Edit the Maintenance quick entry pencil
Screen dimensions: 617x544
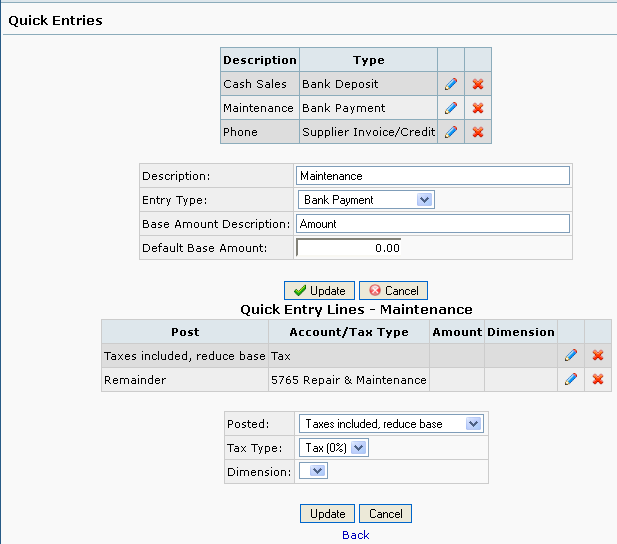click(x=451, y=108)
